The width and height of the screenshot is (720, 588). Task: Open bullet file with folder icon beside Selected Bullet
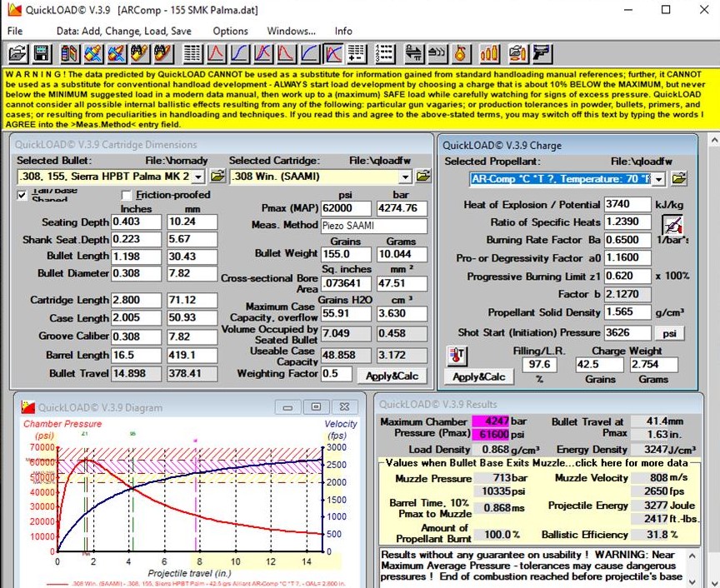tap(217, 177)
